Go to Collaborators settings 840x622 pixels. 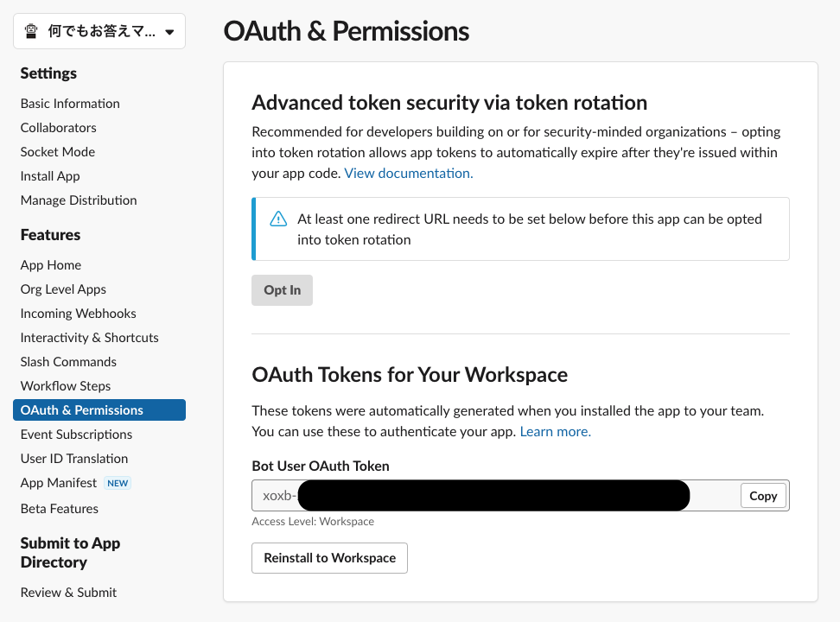pyautogui.click(x=59, y=128)
